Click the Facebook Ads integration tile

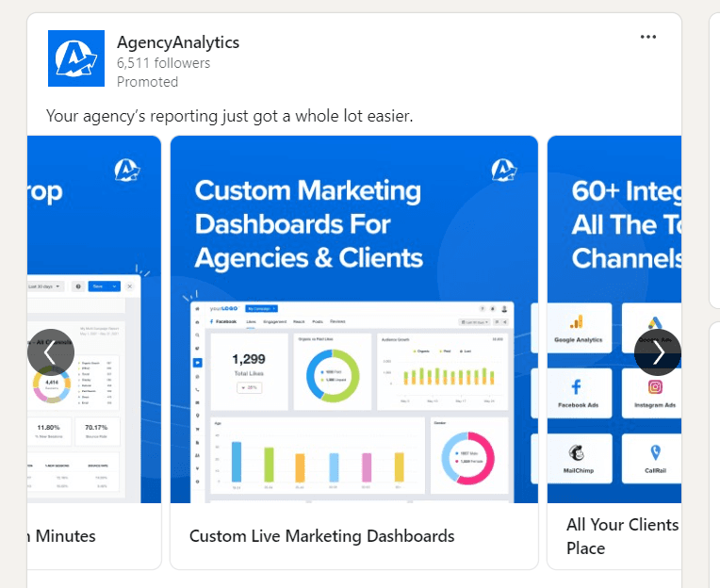578,393
